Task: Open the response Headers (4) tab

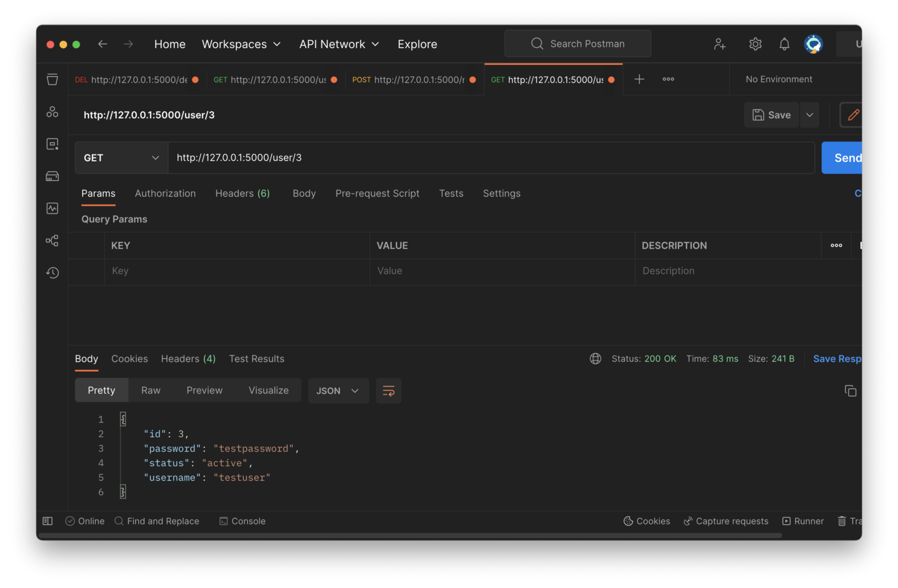Action: point(188,359)
